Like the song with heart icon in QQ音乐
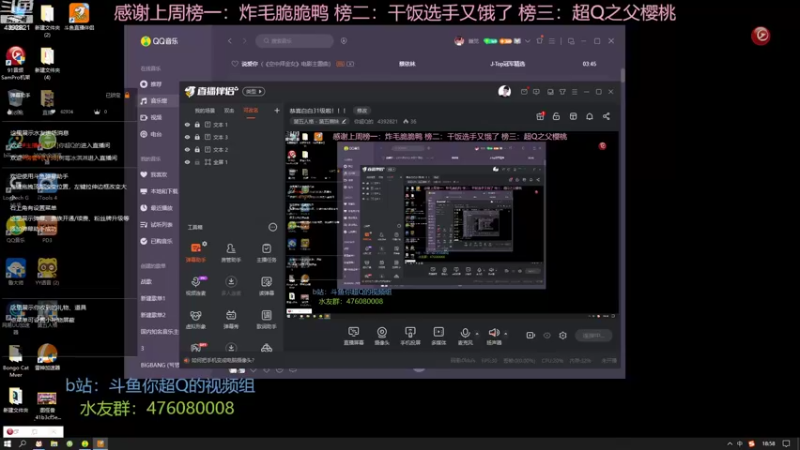800x450 pixels. click(235, 64)
